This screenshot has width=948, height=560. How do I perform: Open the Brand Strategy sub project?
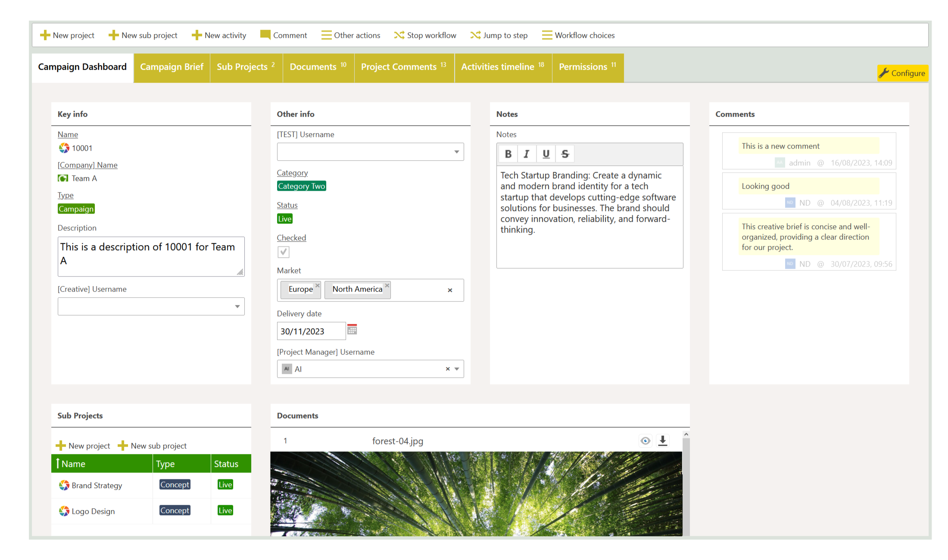(x=97, y=485)
